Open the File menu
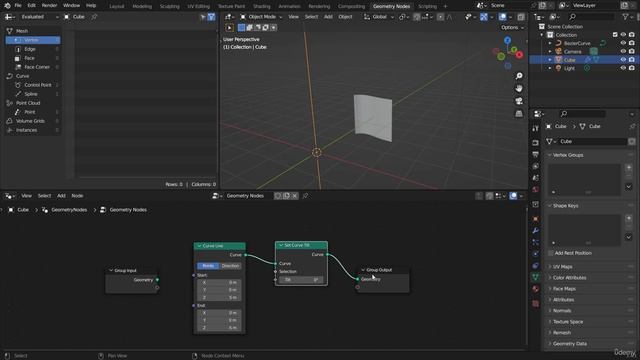Image resolution: width=640 pixels, height=360 pixels. pos(18,6)
